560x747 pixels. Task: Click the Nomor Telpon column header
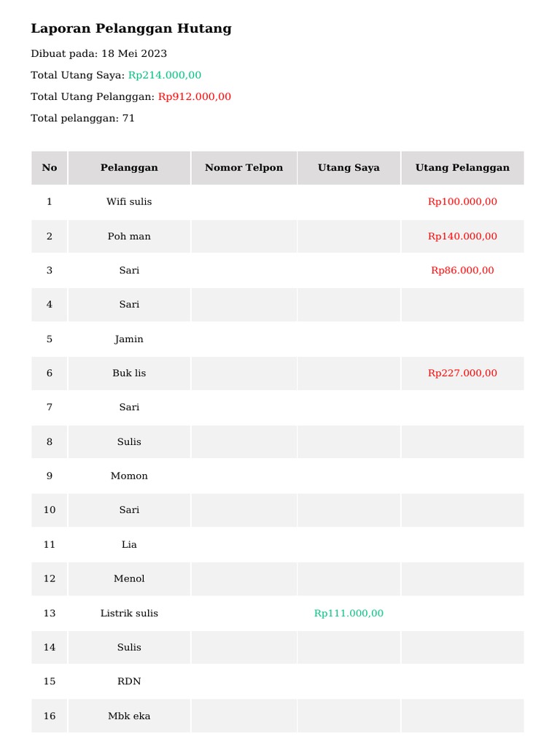click(x=244, y=168)
